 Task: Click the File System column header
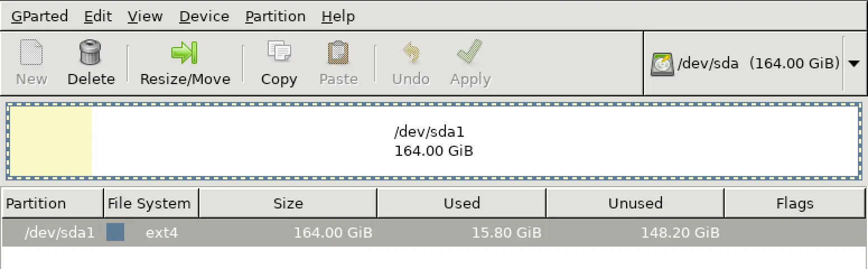(149, 203)
